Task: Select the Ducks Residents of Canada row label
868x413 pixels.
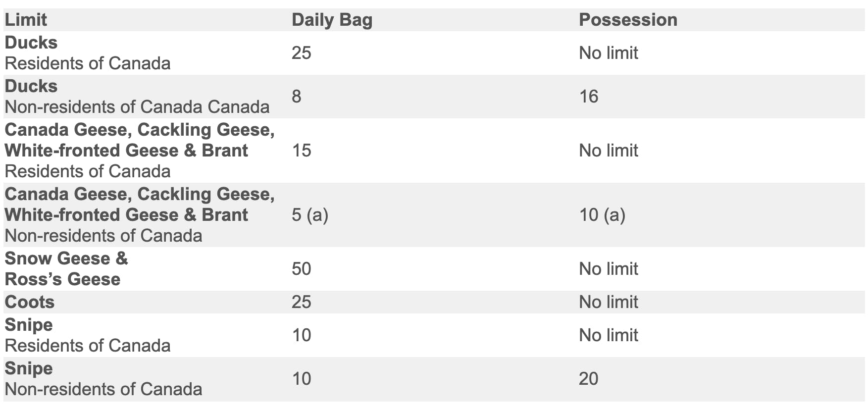Action: [88, 53]
